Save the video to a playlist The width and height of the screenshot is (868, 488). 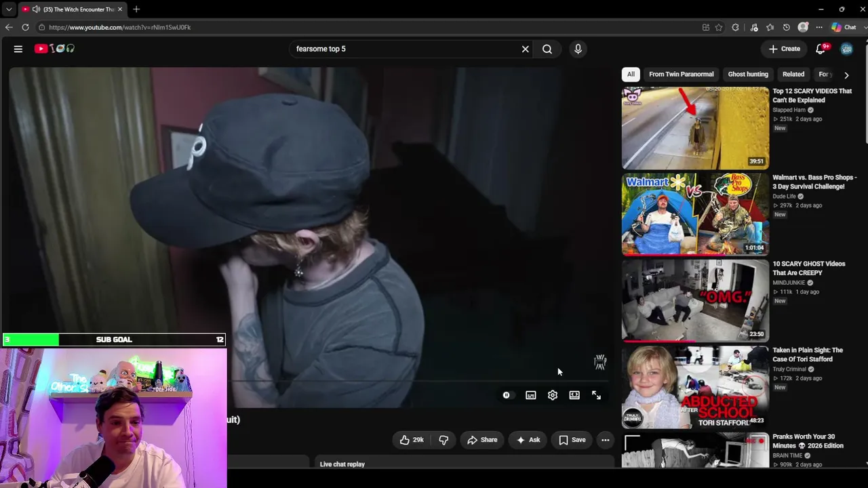click(572, 440)
